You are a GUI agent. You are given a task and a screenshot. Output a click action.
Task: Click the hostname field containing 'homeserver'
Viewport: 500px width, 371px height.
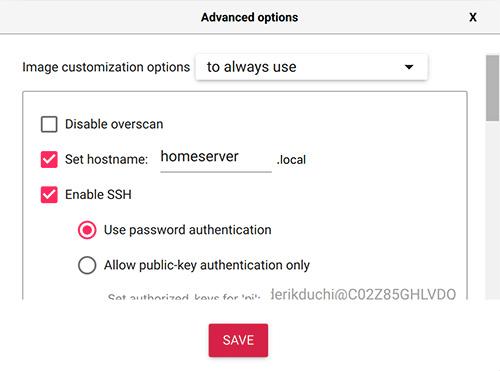216,159
